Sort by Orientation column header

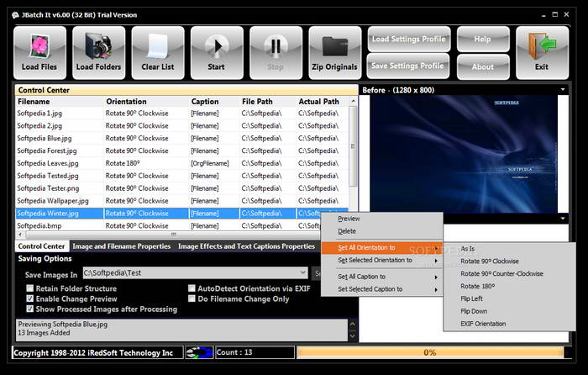(x=146, y=102)
